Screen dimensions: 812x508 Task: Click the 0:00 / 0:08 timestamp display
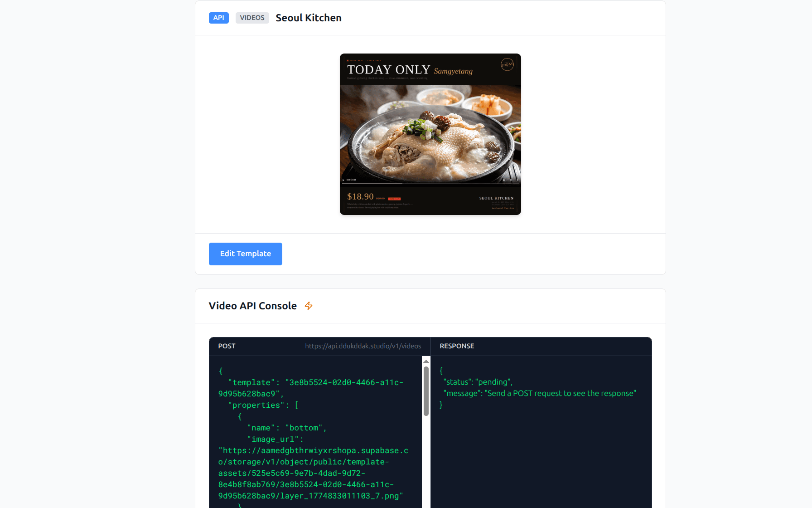(x=352, y=180)
